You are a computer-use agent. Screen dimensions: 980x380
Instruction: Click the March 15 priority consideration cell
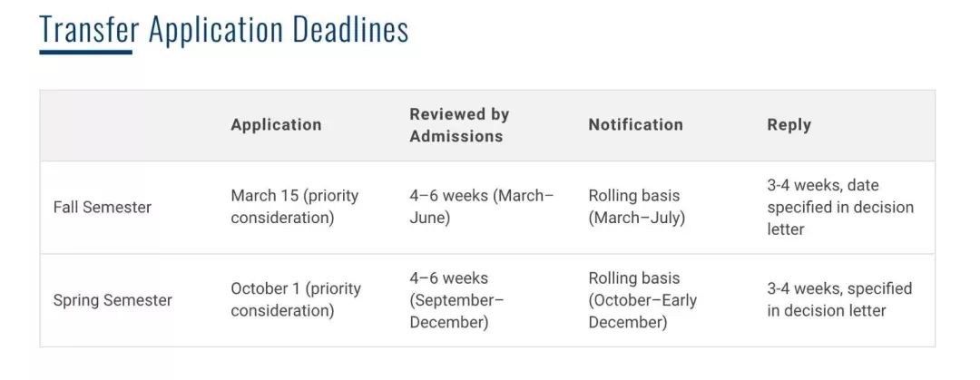tap(295, 207)
